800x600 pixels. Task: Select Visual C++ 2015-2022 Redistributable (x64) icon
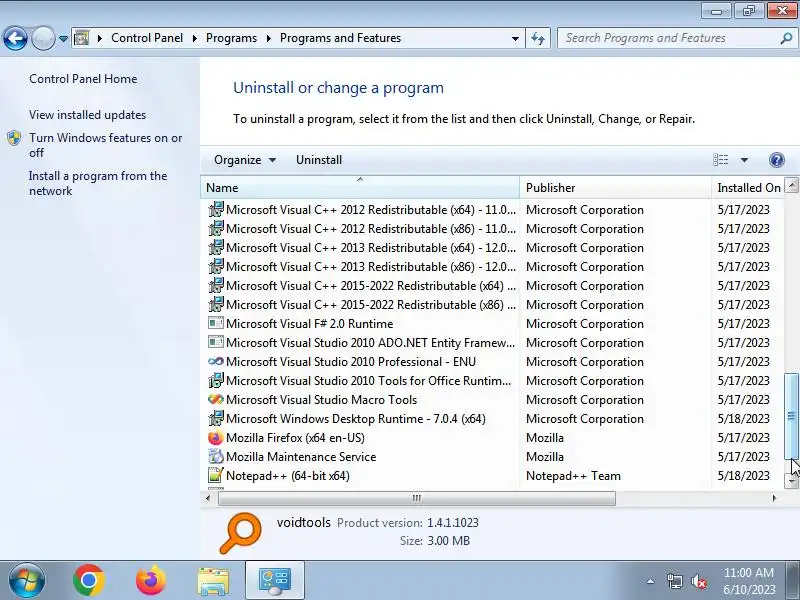tap(216, 285)
